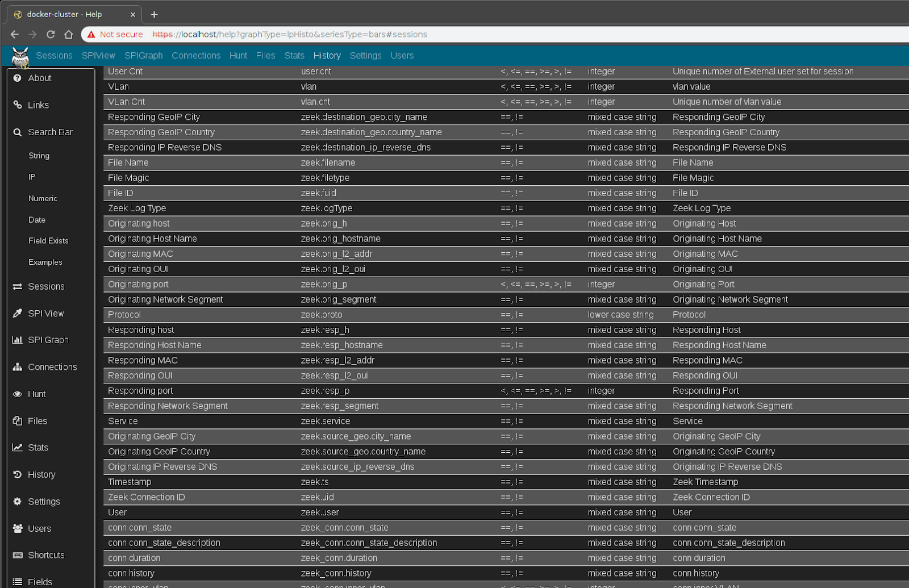Reload the page using the refresh icon
The width and height of the screenshot is (909, 588).
(51, 34)
